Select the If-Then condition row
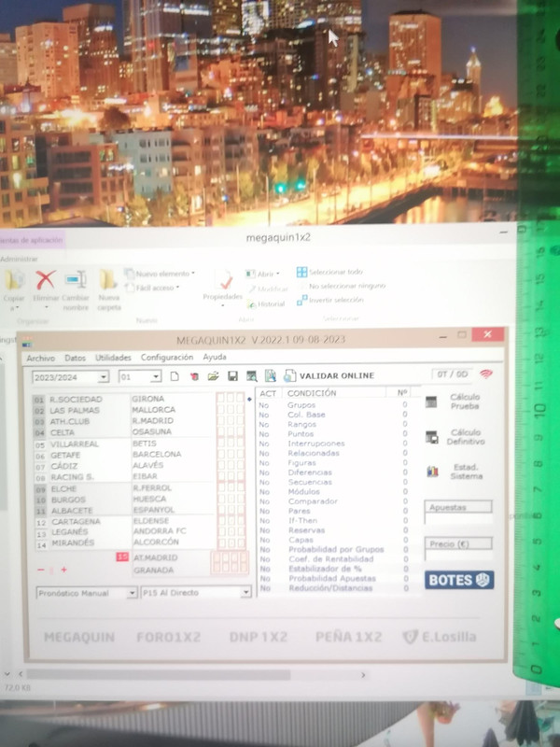The width and height of the screenshot is (560, 747). coord(333,521)
